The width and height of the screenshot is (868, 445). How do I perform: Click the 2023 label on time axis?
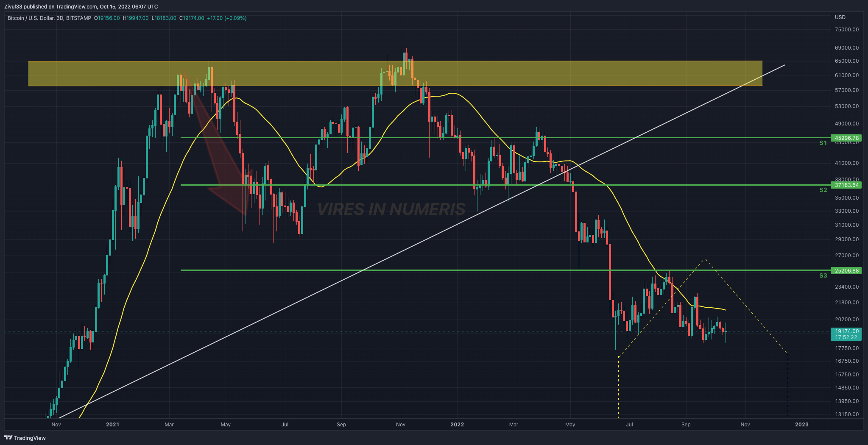tap(801, 424)
